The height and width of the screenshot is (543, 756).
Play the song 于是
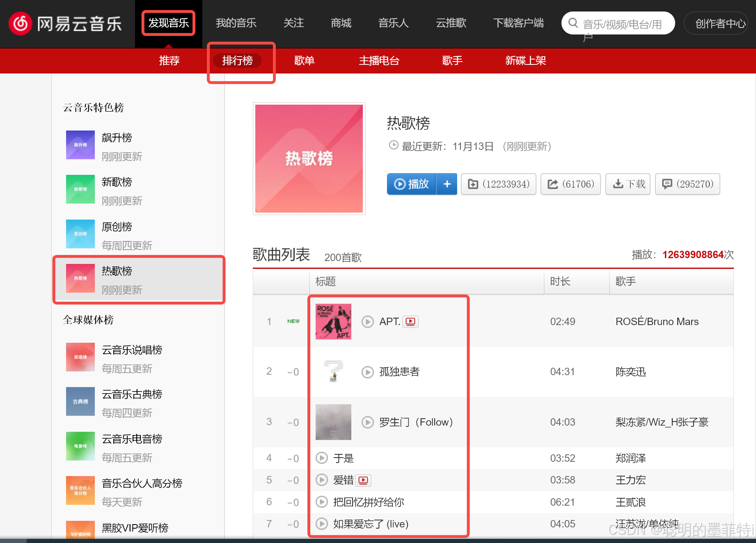pyautogui.click(x=322, y=458)
